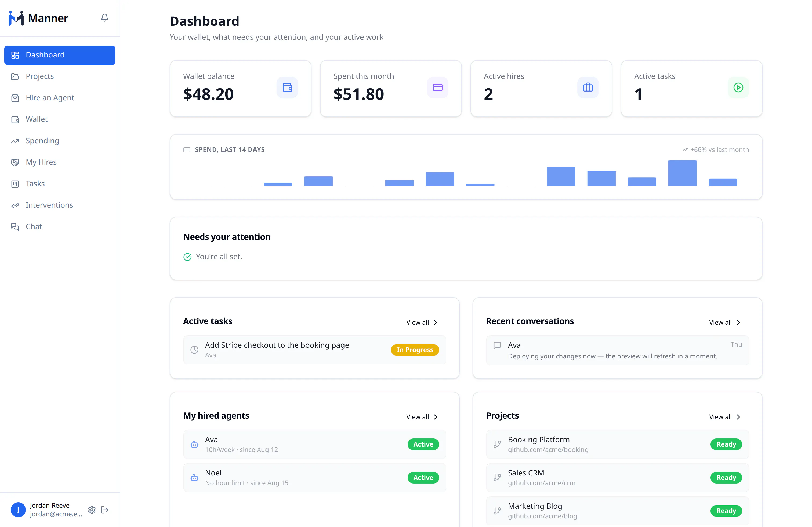This screenshot has width=812, height=527.
Task: Expand chevron next to Active tasks View all
Action: coord(436,323)
